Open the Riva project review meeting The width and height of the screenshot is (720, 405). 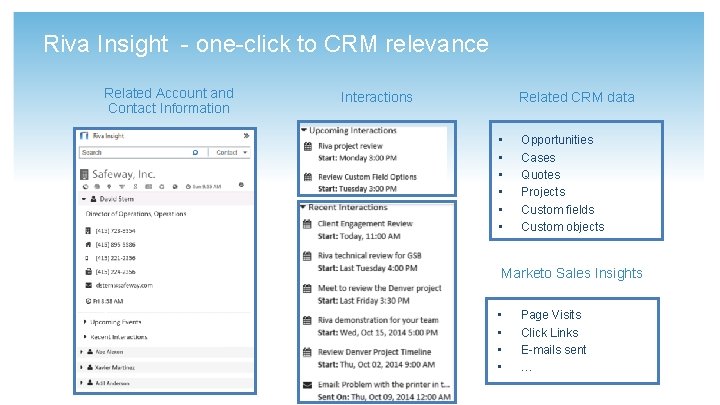(350, 146)
